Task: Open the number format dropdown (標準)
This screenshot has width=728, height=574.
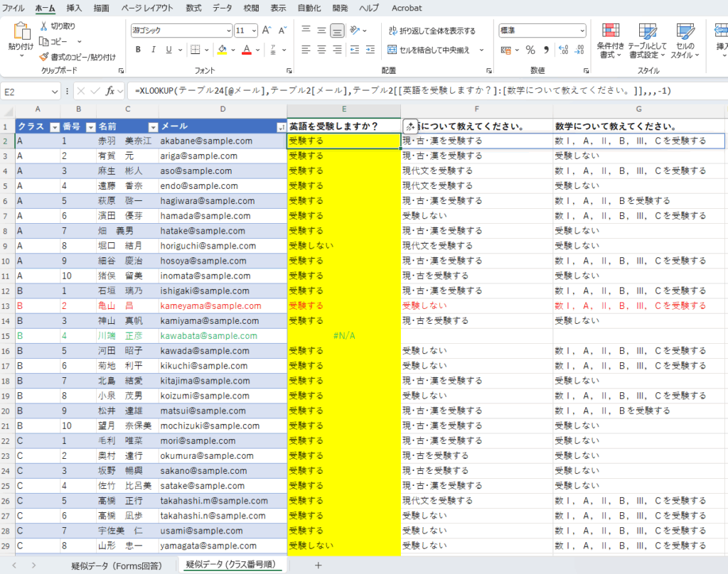Action: tap(582, 31)
